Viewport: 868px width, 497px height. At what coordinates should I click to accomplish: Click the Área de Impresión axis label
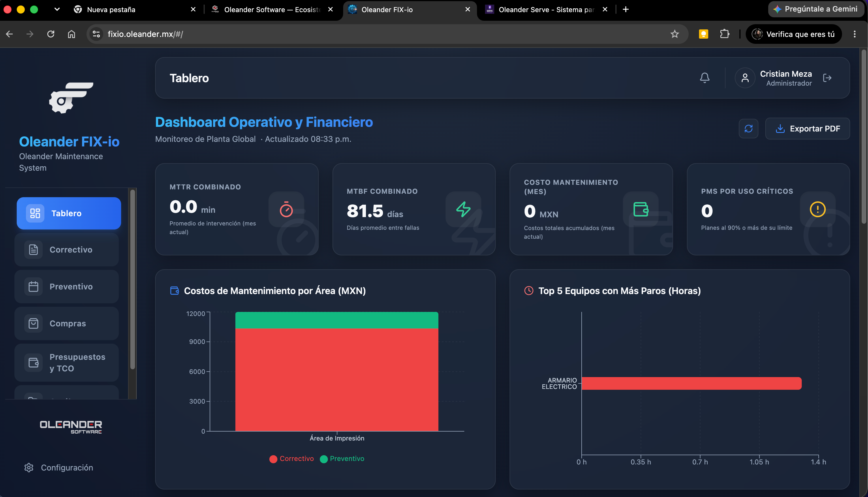coord(337,438)
